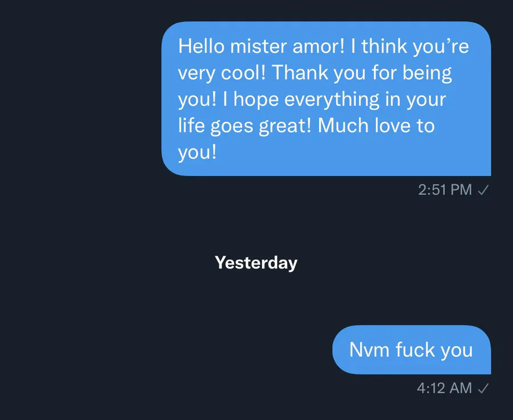Click the word "everything" in the first message

pyautogui.click(x=331, y=99)
